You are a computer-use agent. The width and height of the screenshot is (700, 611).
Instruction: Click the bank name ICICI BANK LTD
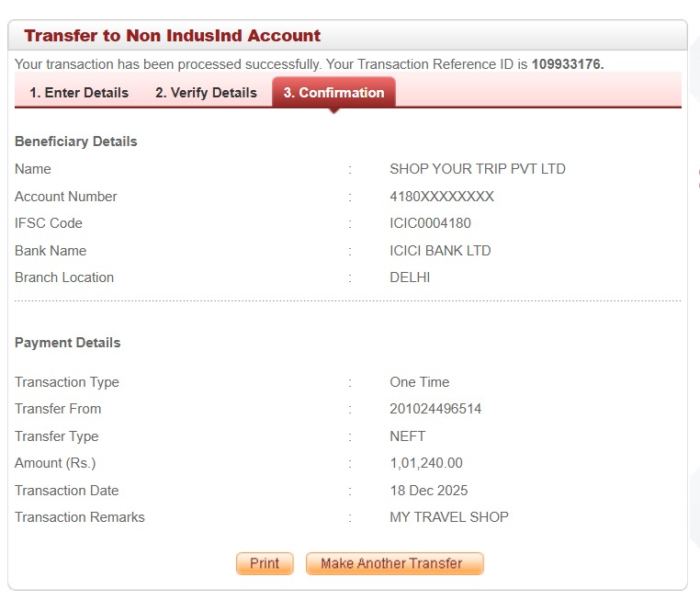click(440, 251)
